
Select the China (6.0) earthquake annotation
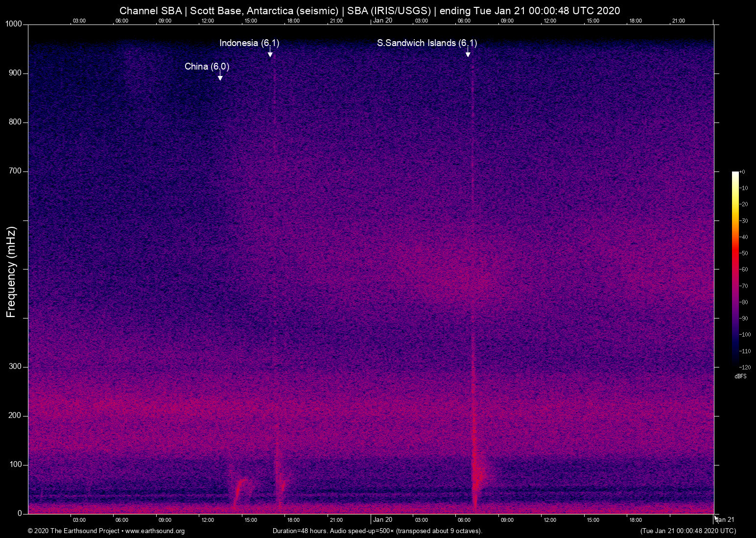click(x=207, y=67)
